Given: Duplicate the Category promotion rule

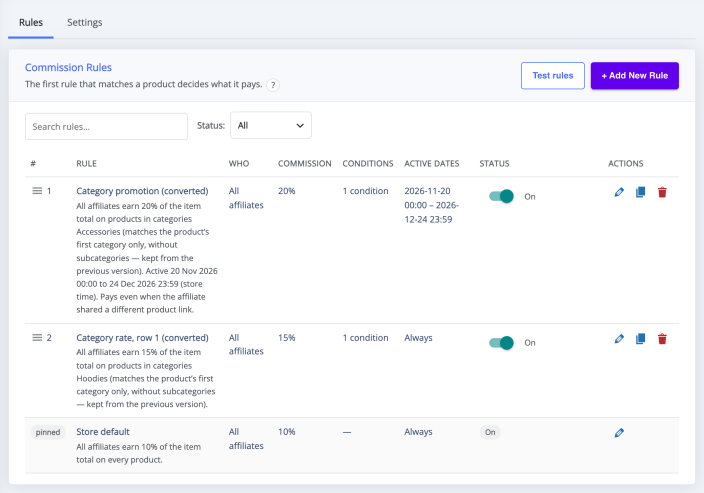Looking at the screenshot, I should [641, 193].
